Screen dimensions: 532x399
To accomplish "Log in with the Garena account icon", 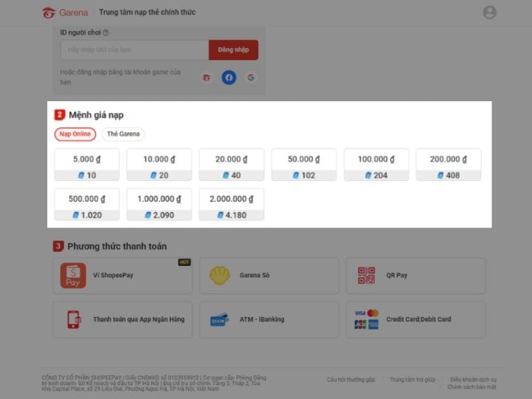I will (x=206, y=78).
